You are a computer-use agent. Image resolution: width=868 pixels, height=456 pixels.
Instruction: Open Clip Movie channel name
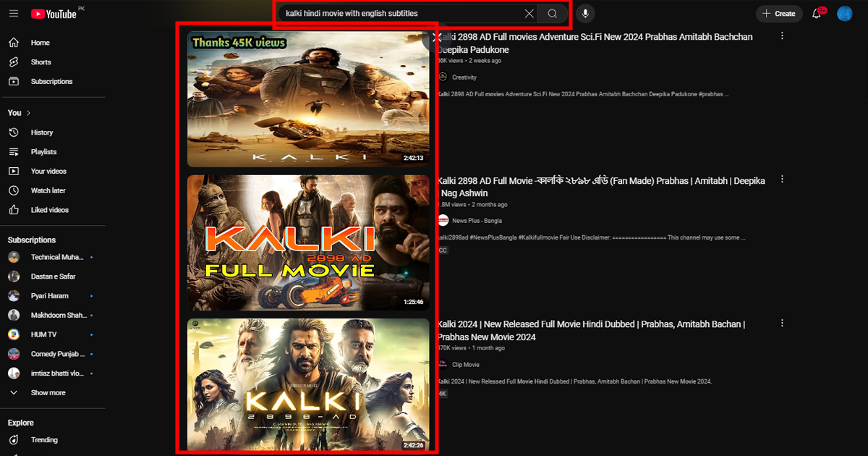(466, 365)
